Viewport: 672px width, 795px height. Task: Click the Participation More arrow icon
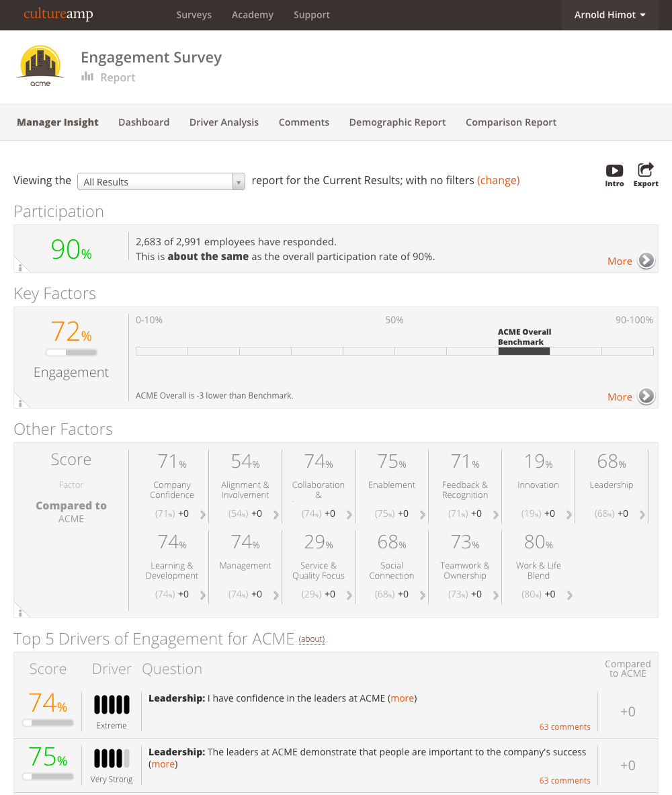(x=646, y=261)
